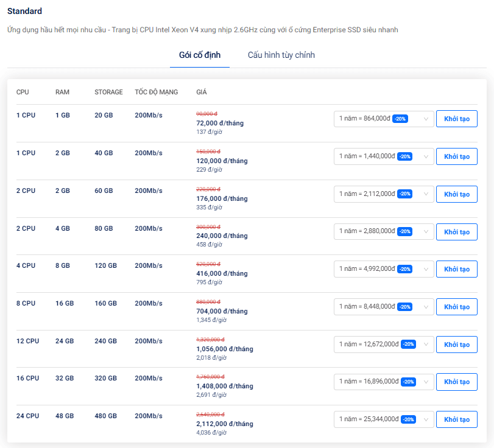Click the CPU column header
The image size is (494, 448).
click(x=23, y=92)
